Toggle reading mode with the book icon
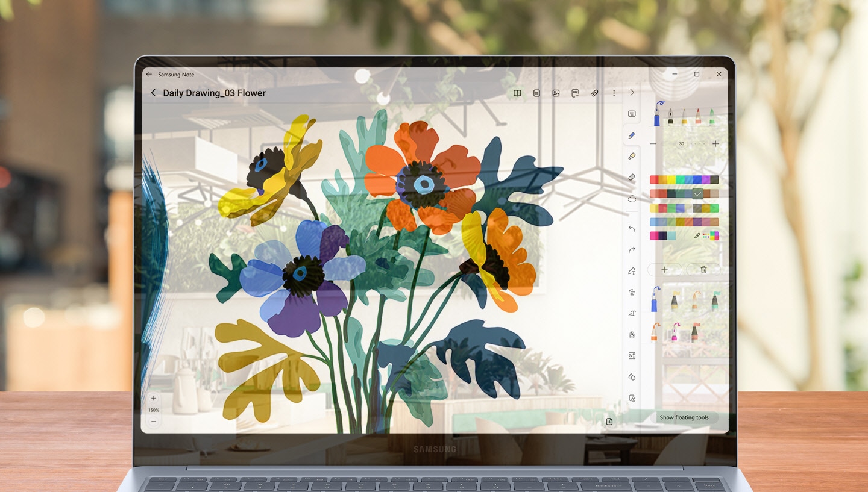 point(517,93)
